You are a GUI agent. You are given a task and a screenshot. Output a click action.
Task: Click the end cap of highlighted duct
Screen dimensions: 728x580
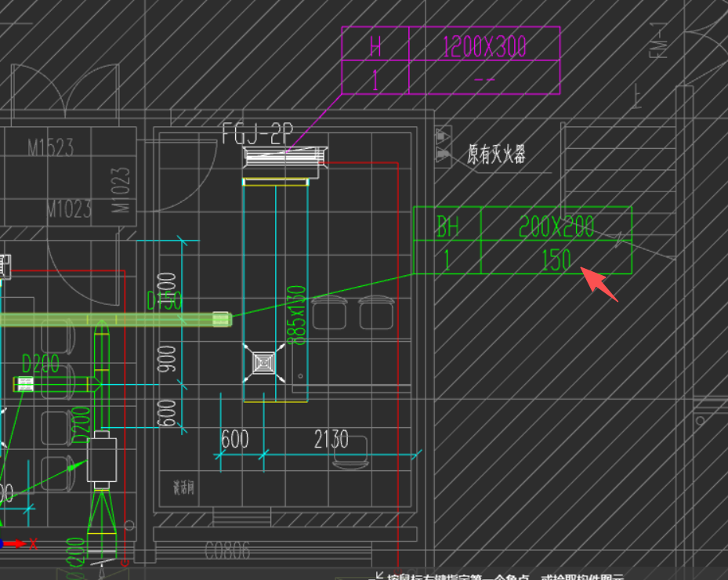pyautogui.click(x=222, y=319)
